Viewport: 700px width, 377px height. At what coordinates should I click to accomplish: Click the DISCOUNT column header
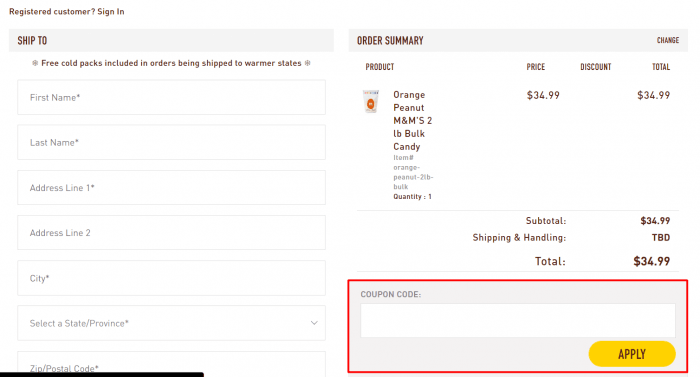[596, 67]
